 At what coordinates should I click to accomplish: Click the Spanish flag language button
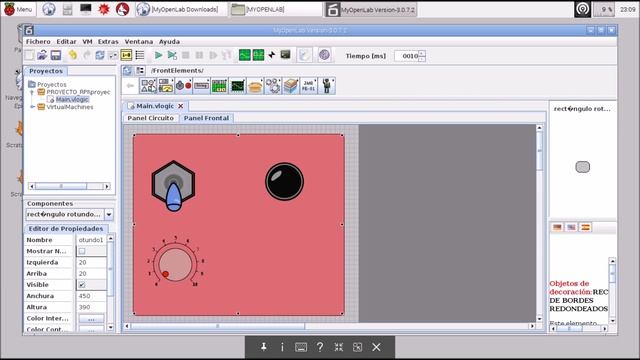586,227
